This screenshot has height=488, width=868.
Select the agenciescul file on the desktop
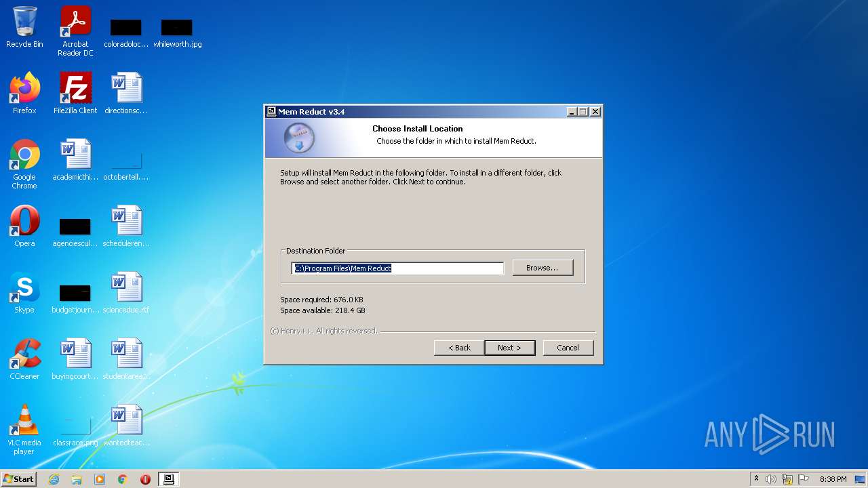click(75, 233)
